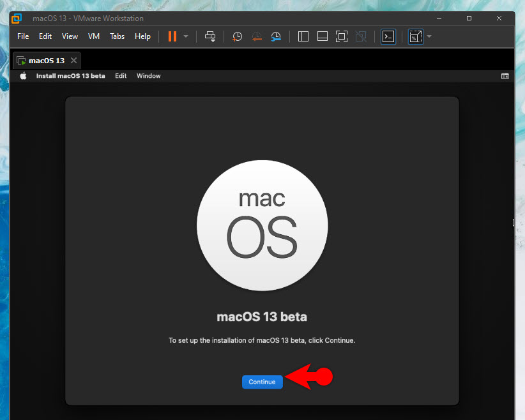This screenshot has width=525, height=420.
Task: Click the Unity mode icon
Action: coord(361,36)
